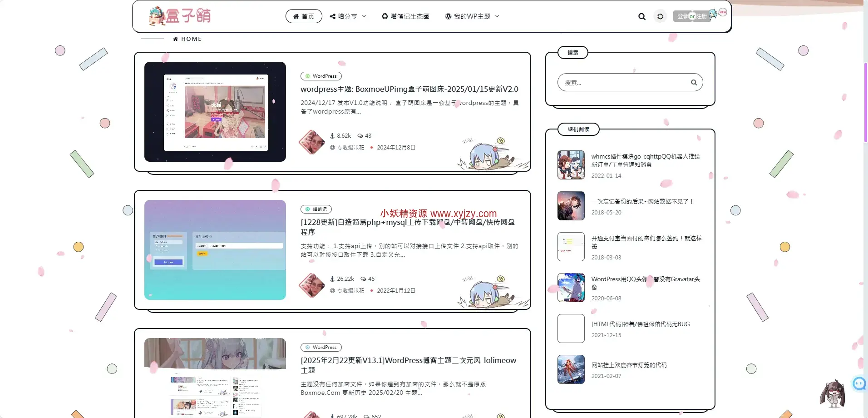Open WordPress用QQ头像 post thumbnail
This screenshot has height=418, width=868.
point(571,288)
